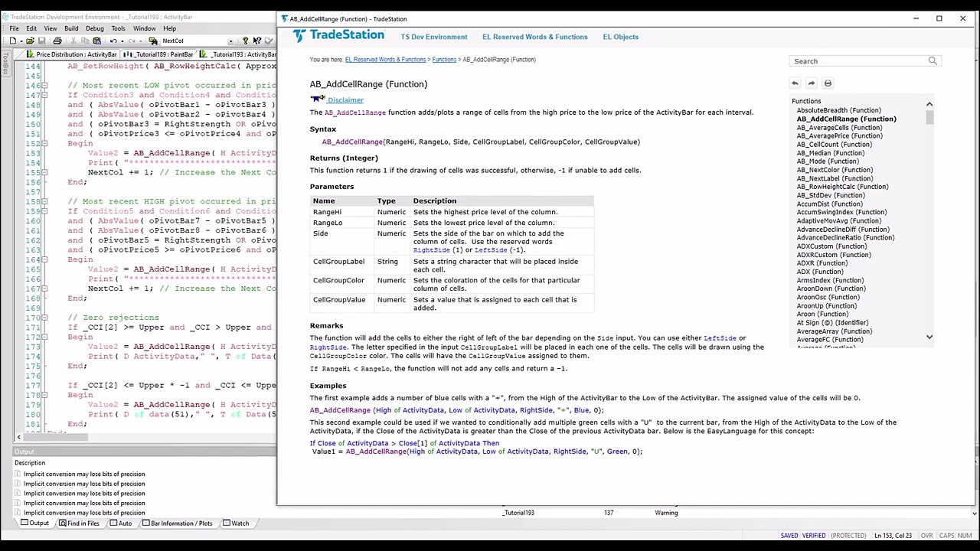Image resolution: width=980 pixels, height=551 pixels.
Task: Open the Tools menu
Action: pos(118,28)
